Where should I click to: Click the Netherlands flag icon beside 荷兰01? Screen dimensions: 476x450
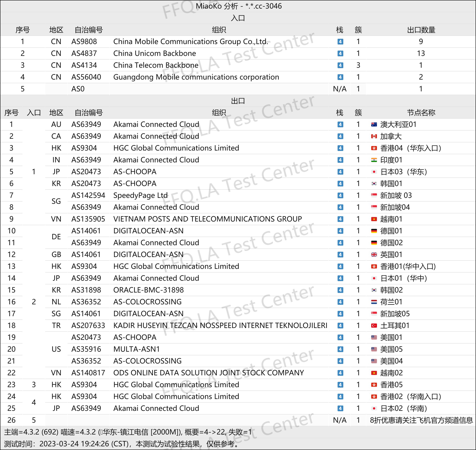(x=374, y=302)
